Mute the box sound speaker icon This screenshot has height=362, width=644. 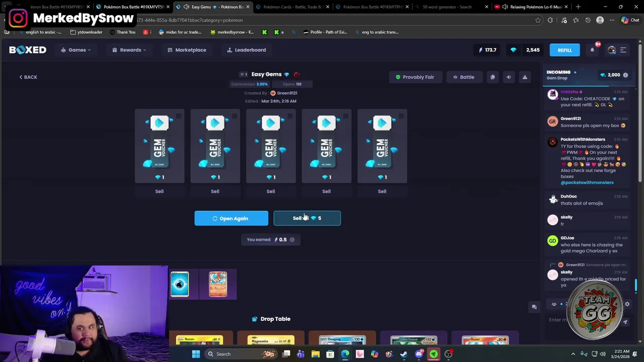point(509,77)
